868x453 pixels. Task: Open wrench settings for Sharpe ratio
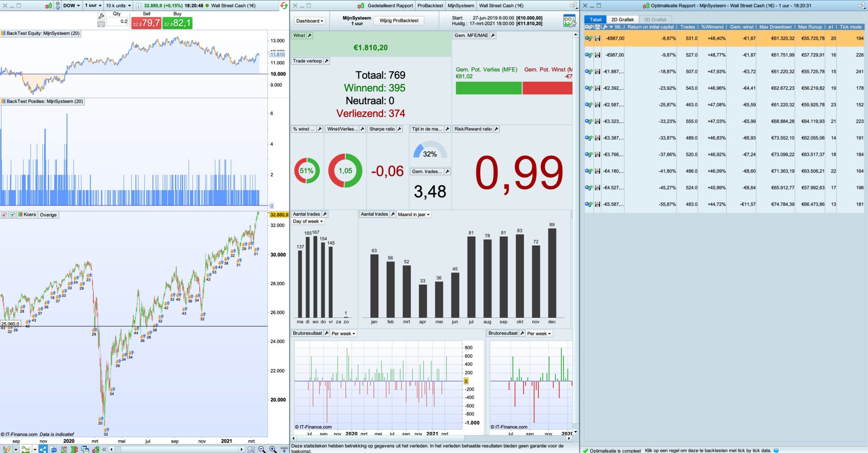[399, 129]
